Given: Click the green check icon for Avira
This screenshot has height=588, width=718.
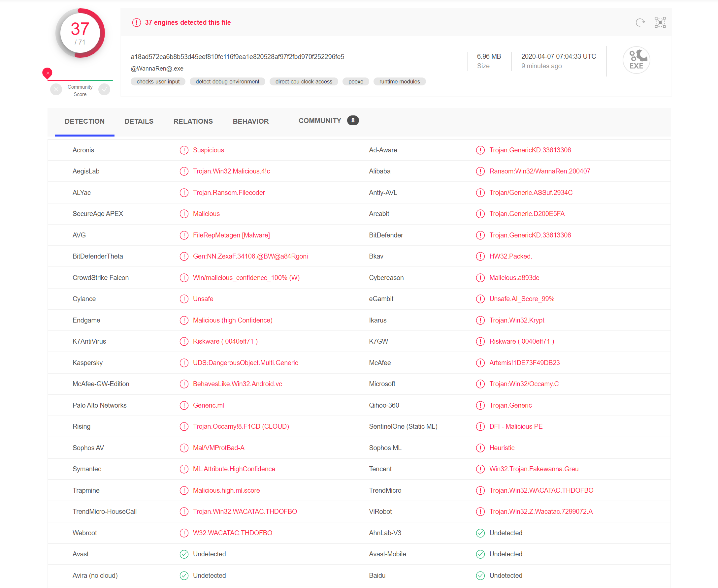Looking at the screenshot, I should (184, 575).
